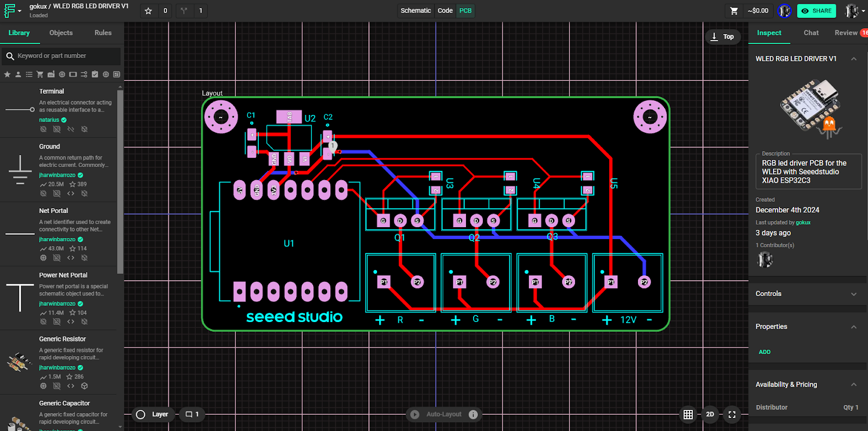Select the Terminal part in library
Viewport: 868px width, 431px height.
[58, 110]
